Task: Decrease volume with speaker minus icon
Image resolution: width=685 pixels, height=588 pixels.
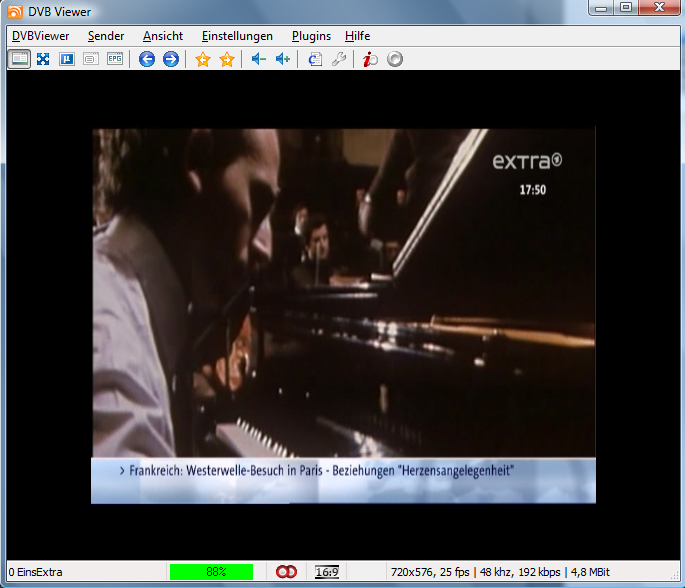Action: [258, 59]
